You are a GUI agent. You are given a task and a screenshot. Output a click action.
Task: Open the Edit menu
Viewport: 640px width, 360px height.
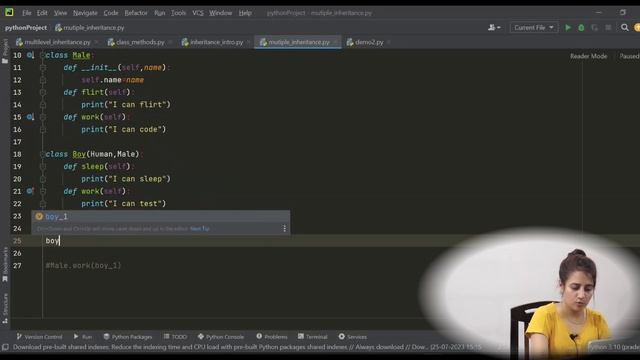(x=42, y=13)
